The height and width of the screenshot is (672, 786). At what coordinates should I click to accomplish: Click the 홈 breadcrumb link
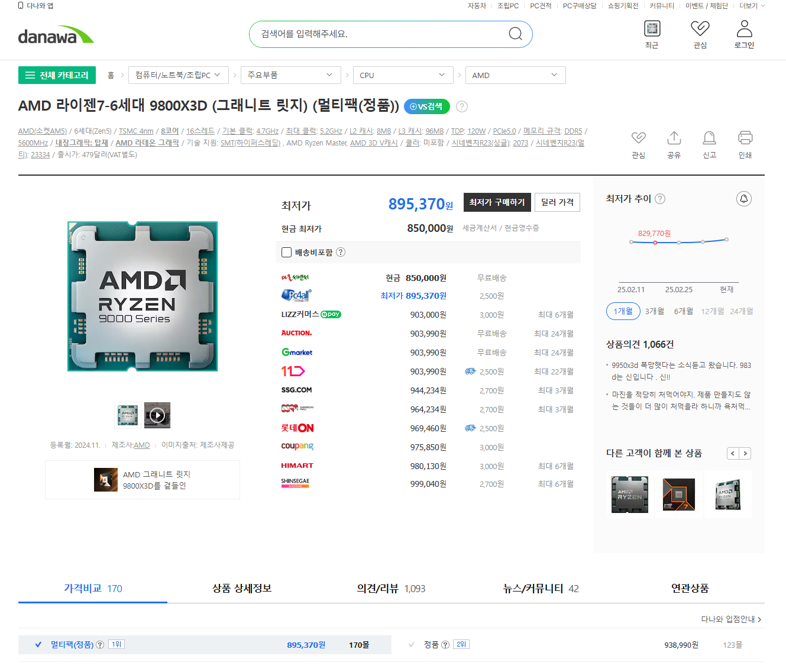coord(111,75)
